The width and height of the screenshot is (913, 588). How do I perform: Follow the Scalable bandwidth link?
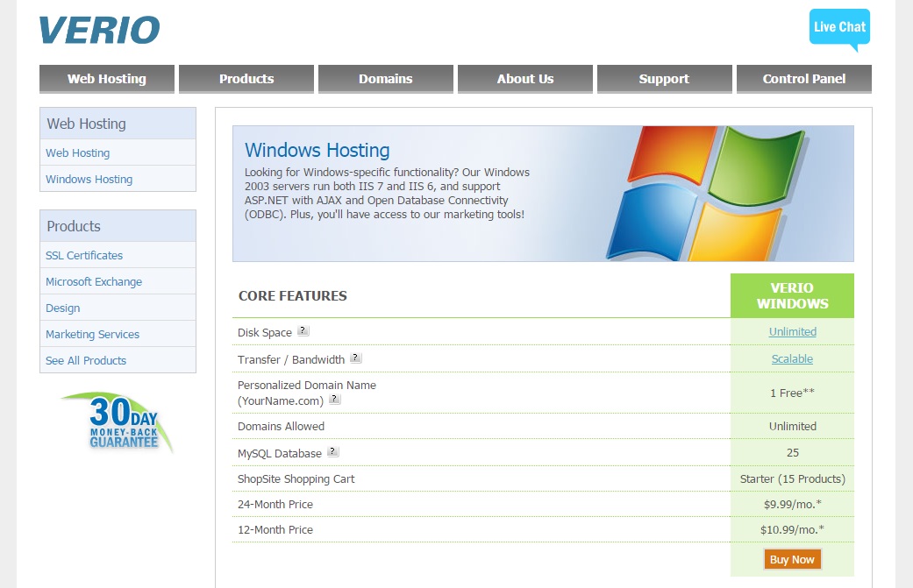792,358
